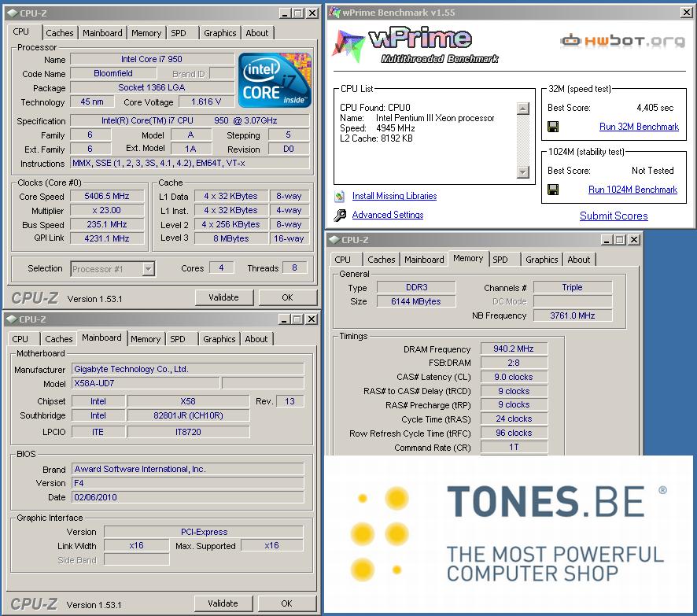This screenshot has height=616, width=697.
Task: Click the Submit Scores link
Action: pos(614,216)
